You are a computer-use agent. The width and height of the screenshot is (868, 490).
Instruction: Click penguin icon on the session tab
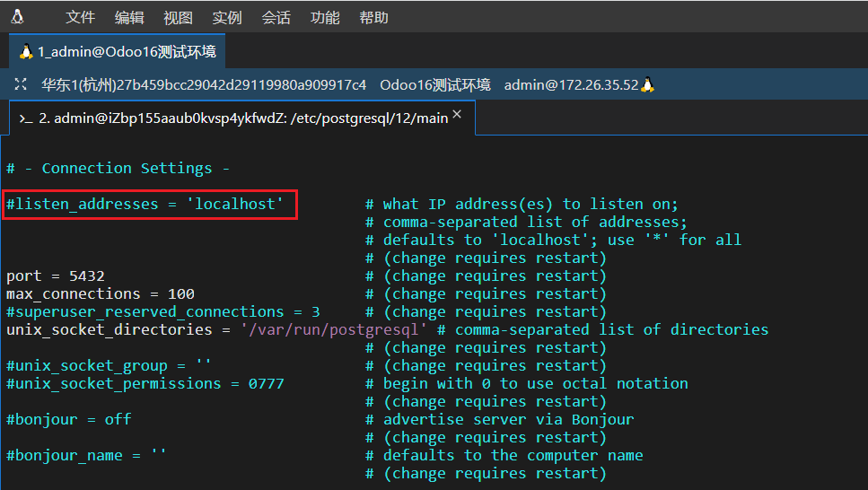[25, 52]
